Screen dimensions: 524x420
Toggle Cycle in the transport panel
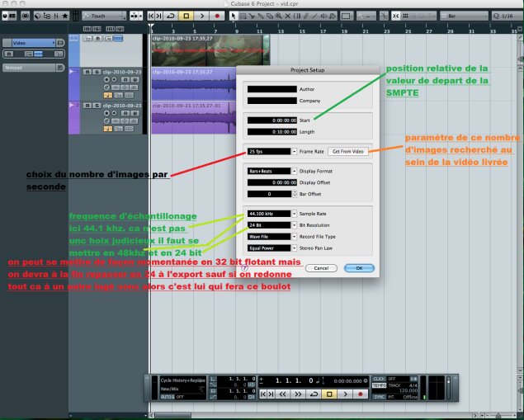(314, 394)
